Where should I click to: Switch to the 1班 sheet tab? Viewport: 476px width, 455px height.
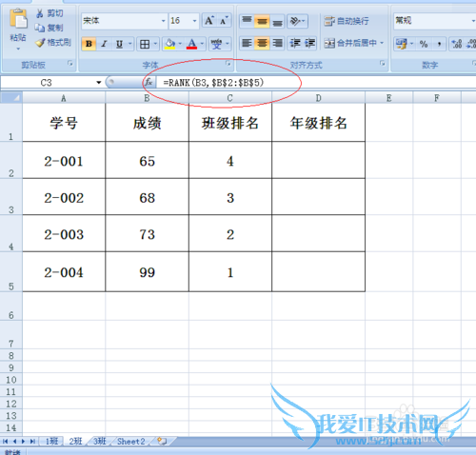point(51,442)
